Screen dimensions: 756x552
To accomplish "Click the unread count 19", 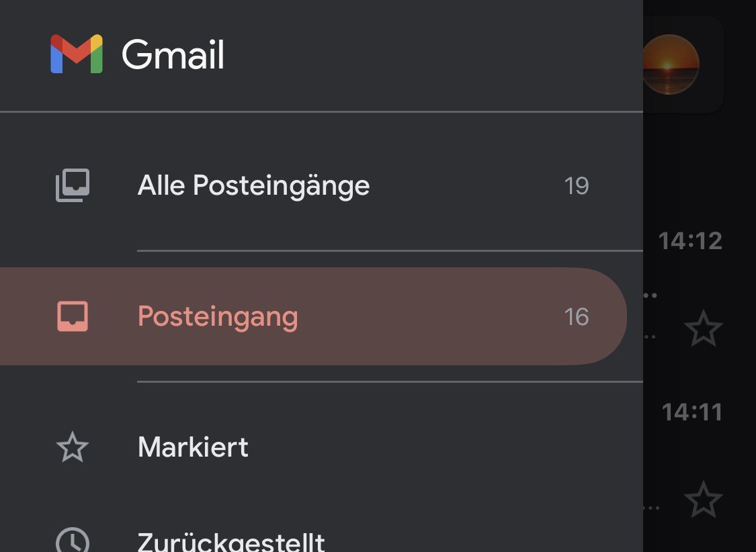I will tap(577, 186).
